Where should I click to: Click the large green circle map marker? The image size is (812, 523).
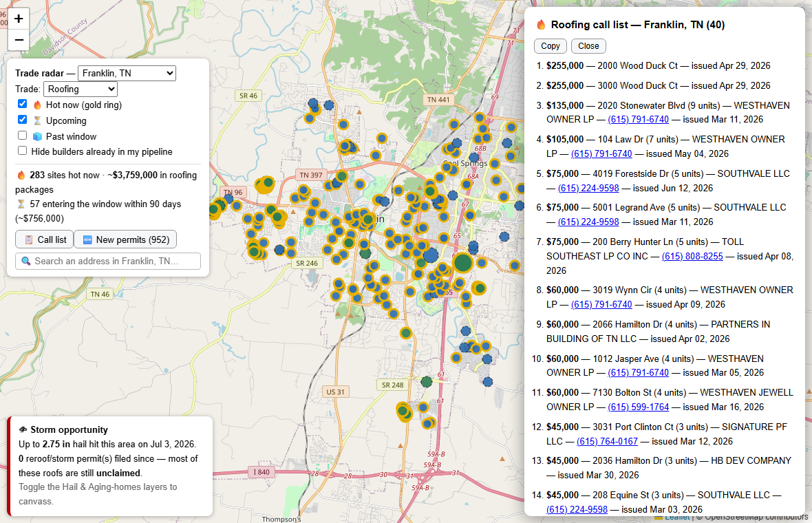tap(463, 263)
